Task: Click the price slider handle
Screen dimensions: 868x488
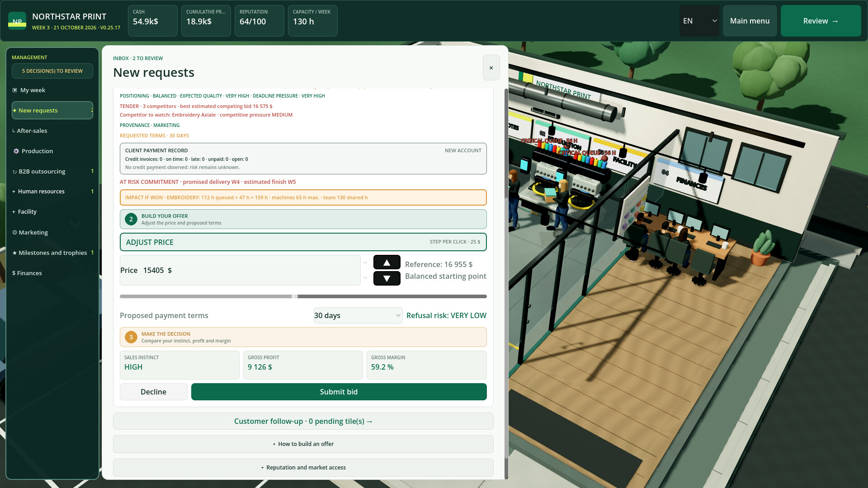Action: coord(295,296)
